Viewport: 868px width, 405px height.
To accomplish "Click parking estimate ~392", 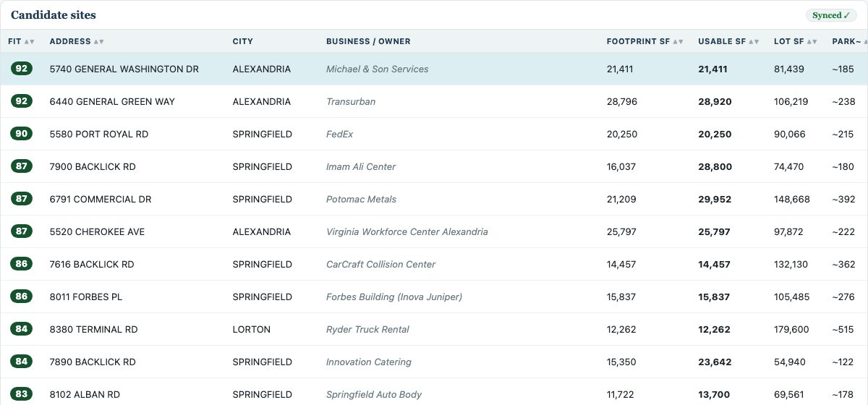I will click(844, 200).
